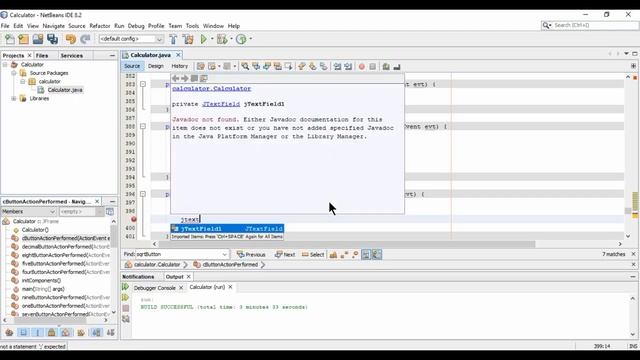This screenshot has width=640, height=360.
Task: Click the Save All toolbar icon
Action: coord(53,39)
